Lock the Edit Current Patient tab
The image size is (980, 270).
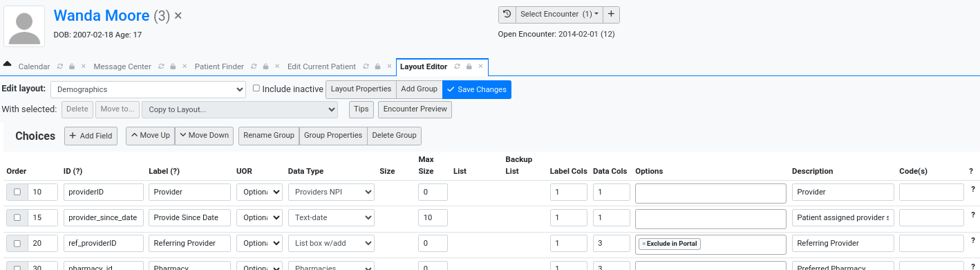tap(378, 67)
